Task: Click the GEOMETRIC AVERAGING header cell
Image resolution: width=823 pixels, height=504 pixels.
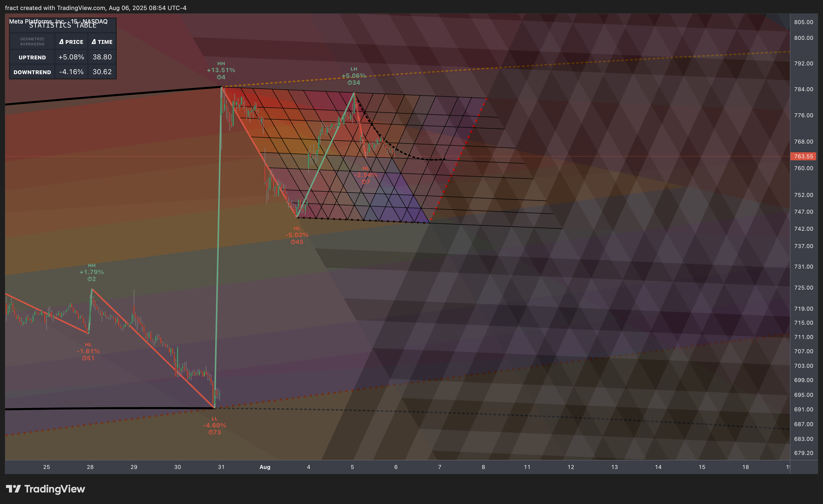Action: [32, 41]
